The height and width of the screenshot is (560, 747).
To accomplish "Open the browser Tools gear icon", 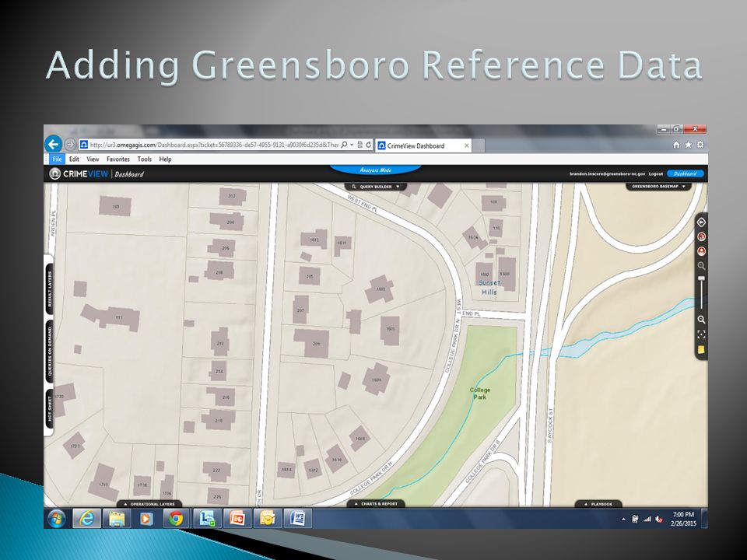I will click(x=700, y=145).
